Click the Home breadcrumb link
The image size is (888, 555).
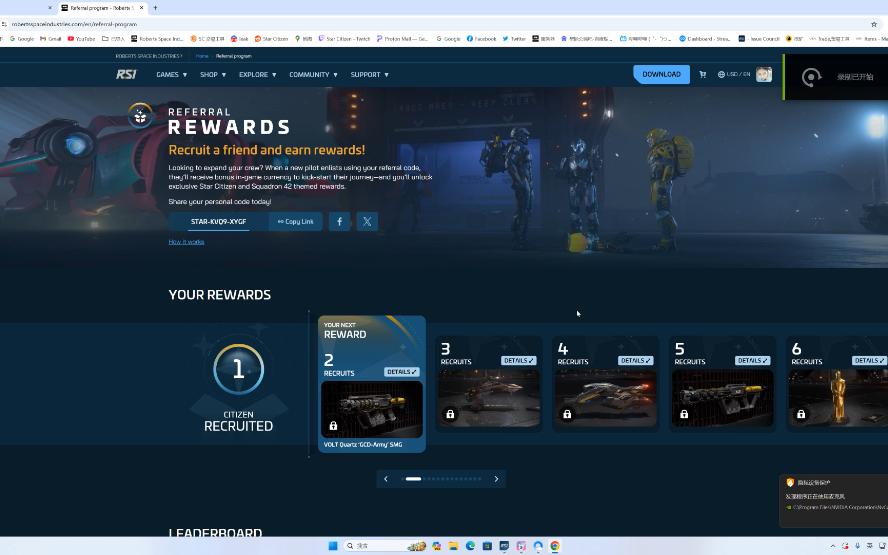point(202,56)
